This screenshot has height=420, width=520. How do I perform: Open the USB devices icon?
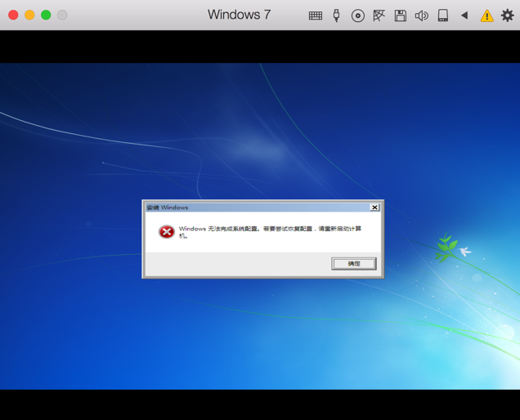click(336, 16)
